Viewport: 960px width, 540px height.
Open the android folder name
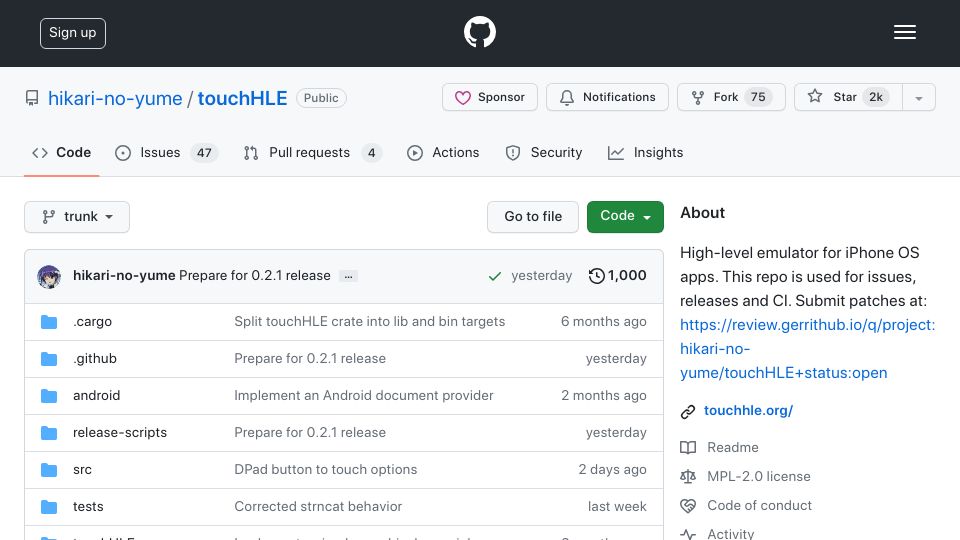pos(97,396)
